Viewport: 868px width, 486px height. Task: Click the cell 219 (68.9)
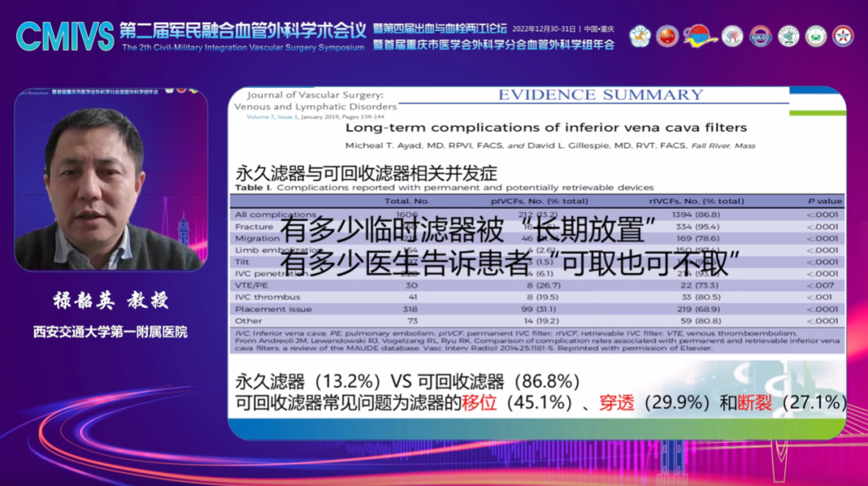click(698, 309)
